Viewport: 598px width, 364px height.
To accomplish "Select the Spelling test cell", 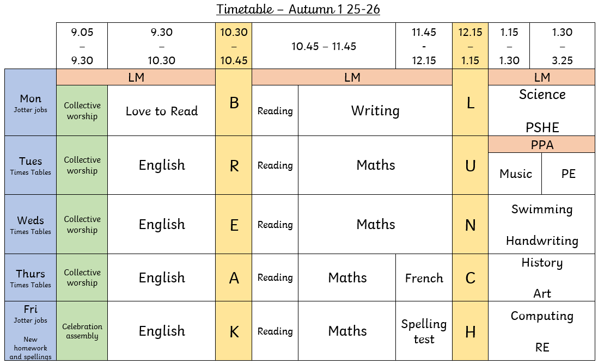I will (x=424, y=331).
